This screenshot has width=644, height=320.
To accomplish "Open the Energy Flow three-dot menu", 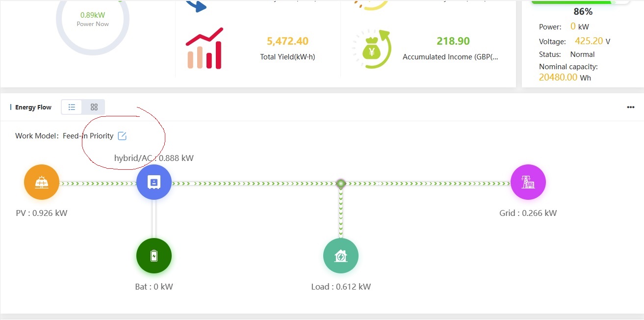I will [x=631, y=107].
